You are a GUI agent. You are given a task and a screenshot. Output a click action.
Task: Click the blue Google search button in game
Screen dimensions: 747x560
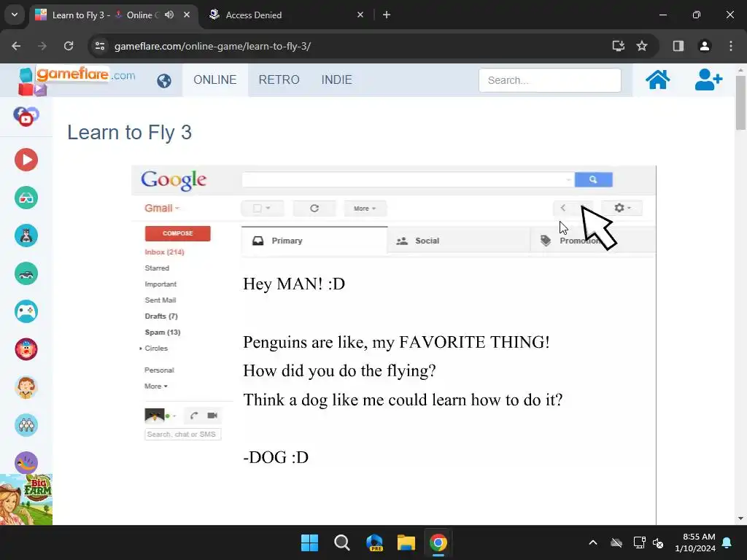[593, 179]
